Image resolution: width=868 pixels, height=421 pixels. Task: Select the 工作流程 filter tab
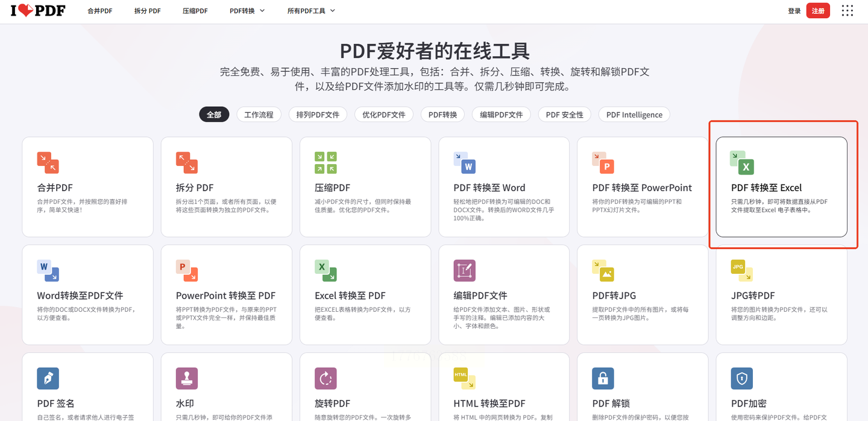pos(259,115)
